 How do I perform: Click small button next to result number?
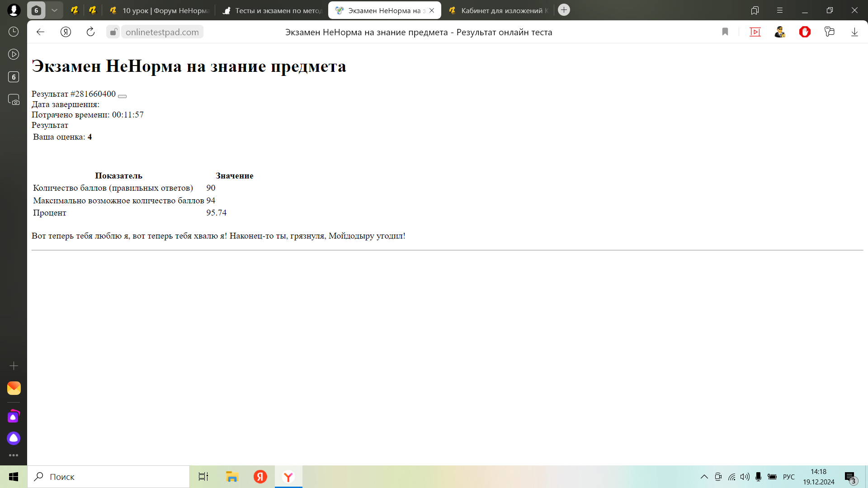122,96
